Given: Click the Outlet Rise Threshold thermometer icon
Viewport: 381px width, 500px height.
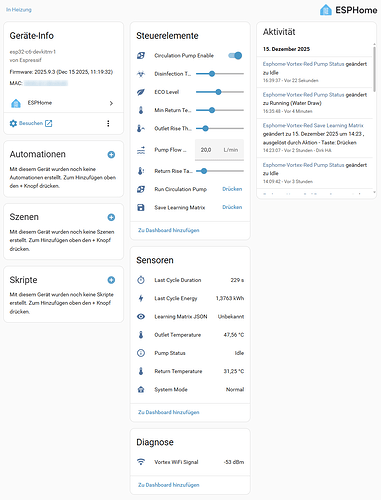Looking at the screenshot, I should click(141, 128).
